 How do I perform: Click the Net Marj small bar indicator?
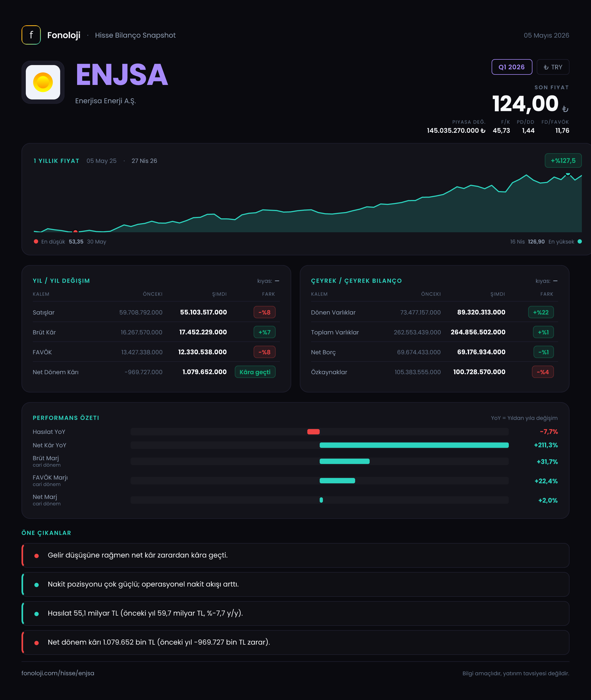[x=321, y=500]
